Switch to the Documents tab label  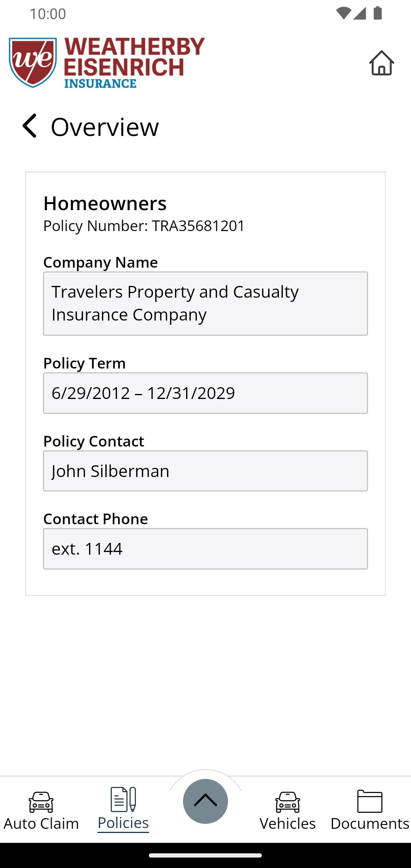click(370, 823)
